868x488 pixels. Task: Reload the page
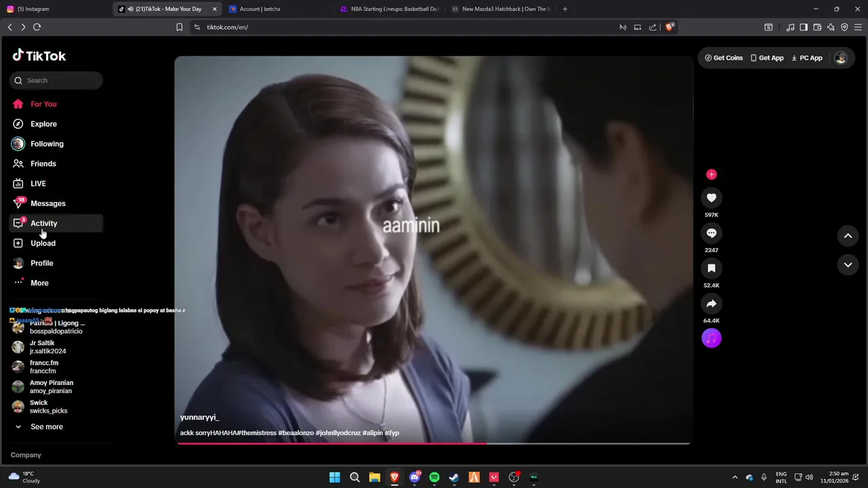click(x=37, y=27)
